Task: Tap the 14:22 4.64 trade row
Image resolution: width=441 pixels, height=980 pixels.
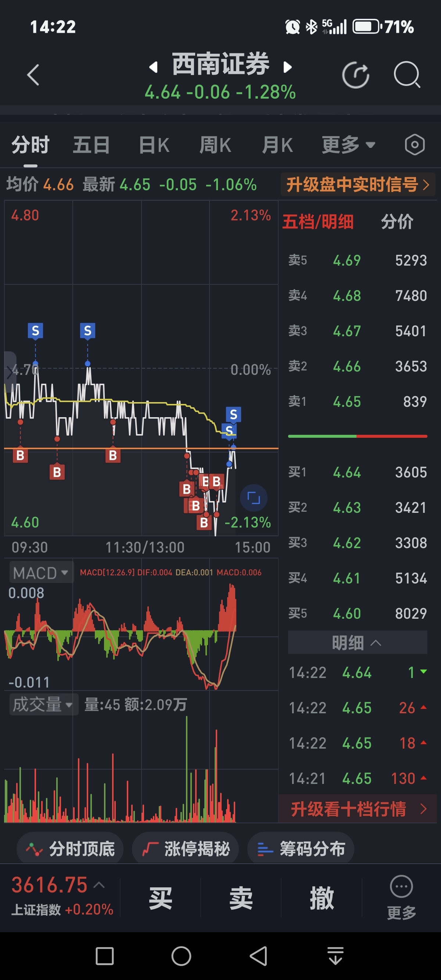Action: point(357,672)
